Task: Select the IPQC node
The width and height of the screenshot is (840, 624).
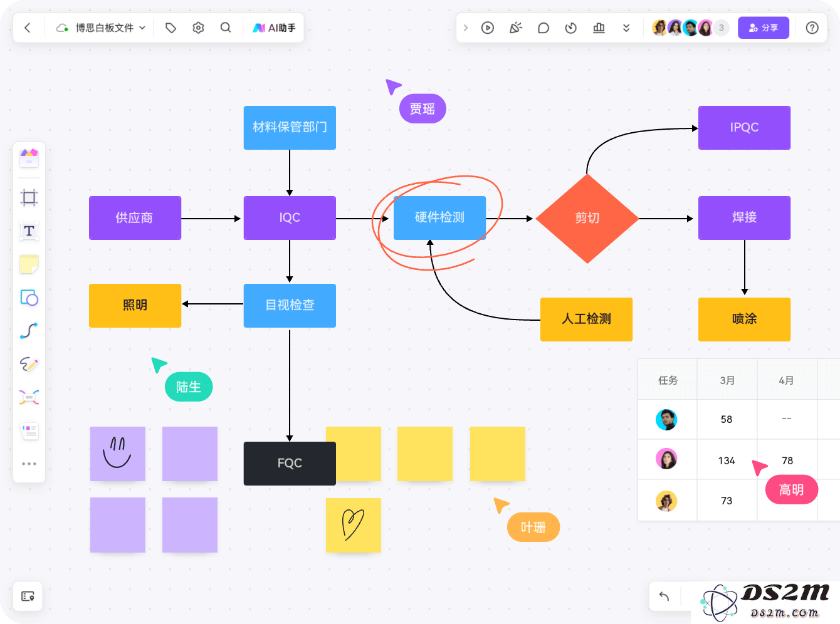Action: pos(744,128)
